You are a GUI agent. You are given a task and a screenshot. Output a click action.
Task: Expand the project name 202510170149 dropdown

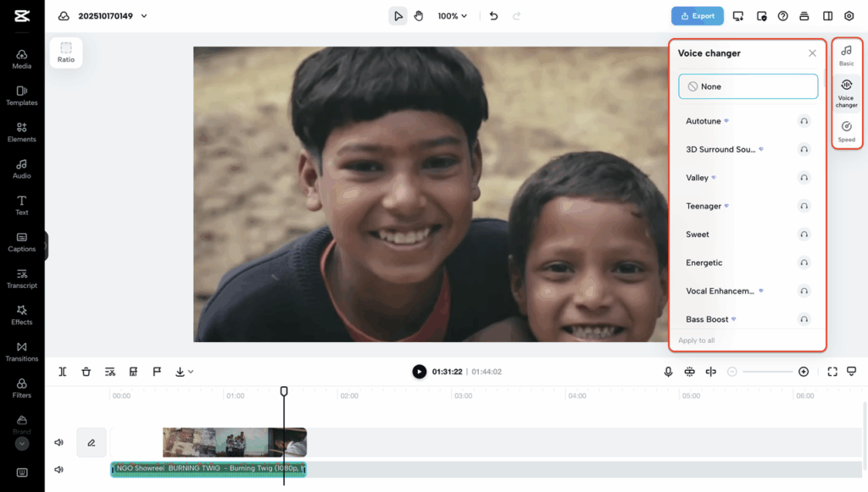(x=144, y=16)
